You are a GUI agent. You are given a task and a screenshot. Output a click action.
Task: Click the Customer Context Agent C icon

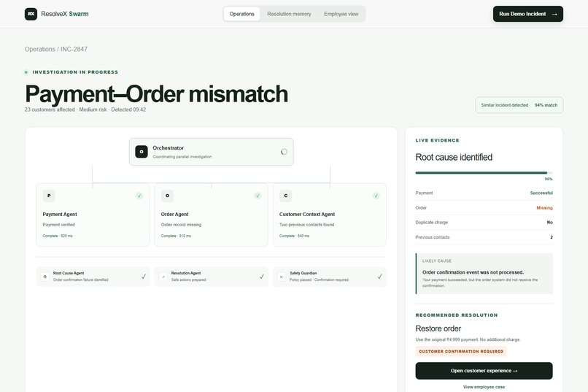click(x=286, y=196)
